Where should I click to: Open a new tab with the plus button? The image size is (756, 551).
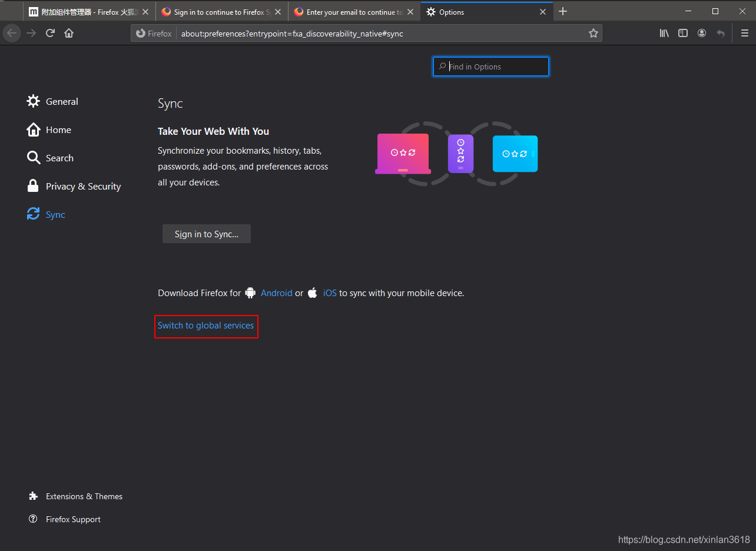coord(563,12)
